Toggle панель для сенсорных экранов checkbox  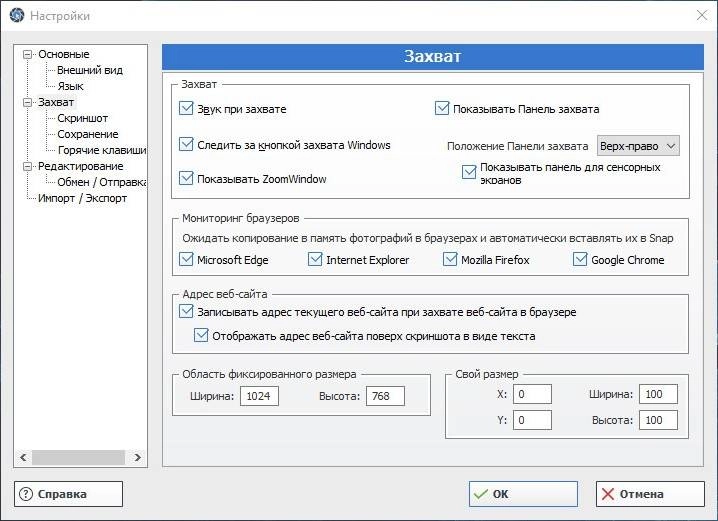469,172
